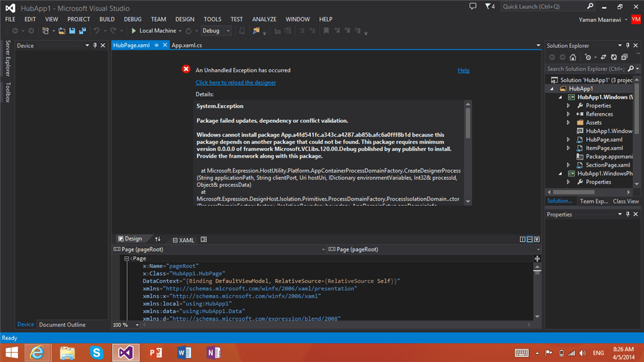Click the notifications flag icon
The width and height of the screenshot is (644, 362).
pos(489,6)
